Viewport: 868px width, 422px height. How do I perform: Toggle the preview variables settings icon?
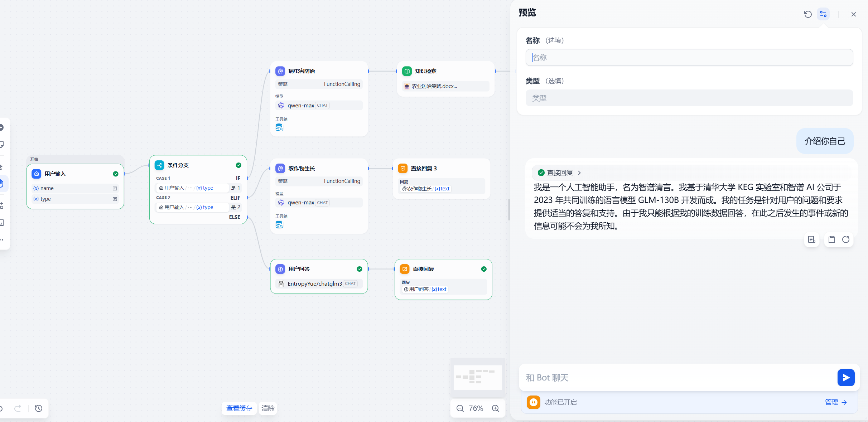pyautogui.click(x=823, y=14)
